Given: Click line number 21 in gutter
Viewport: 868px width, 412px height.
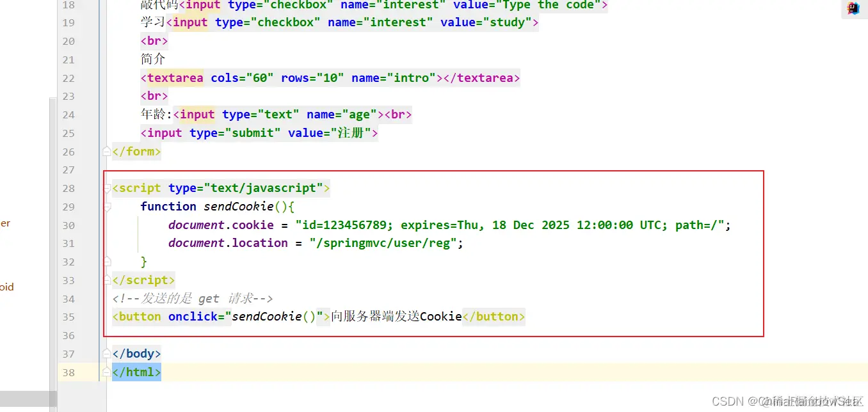Looking at the screenshot, I should (68, 60).
